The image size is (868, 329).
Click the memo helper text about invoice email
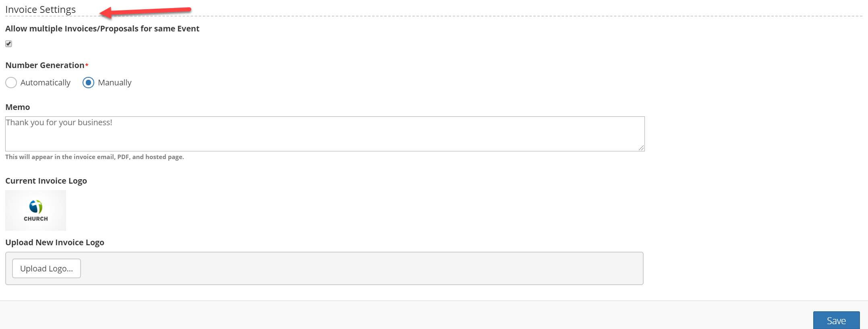[x=95, y=157]
